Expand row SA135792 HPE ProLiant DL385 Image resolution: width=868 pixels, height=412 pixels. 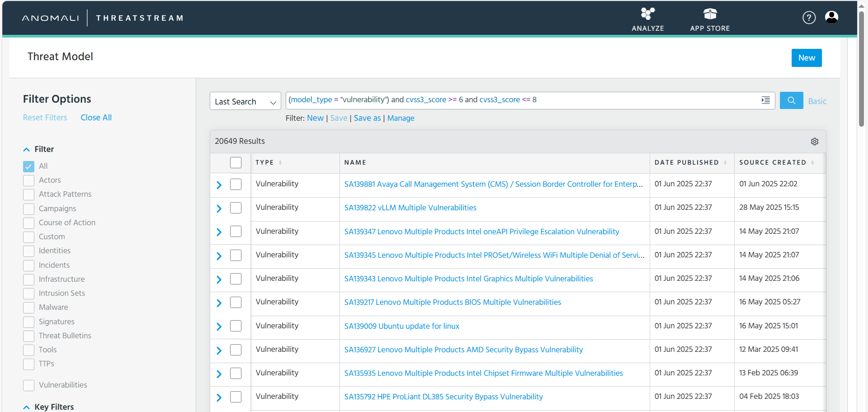tap(219, 398)
